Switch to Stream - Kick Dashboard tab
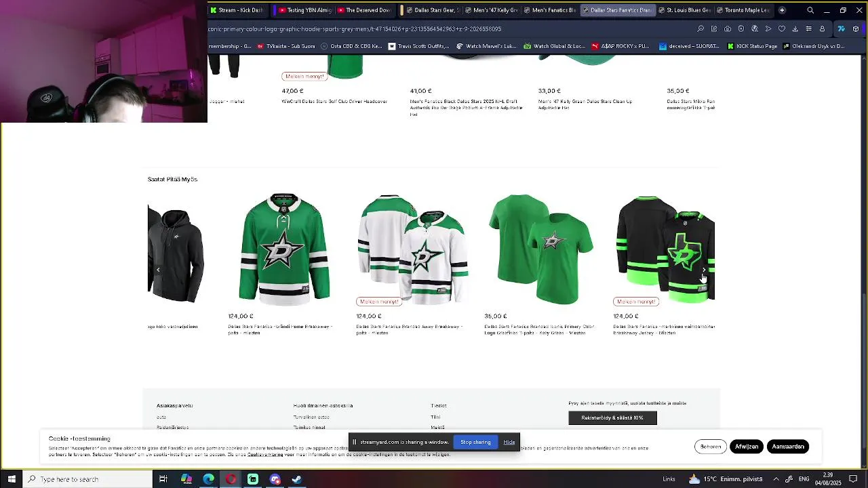 click(x=236, y=10)
